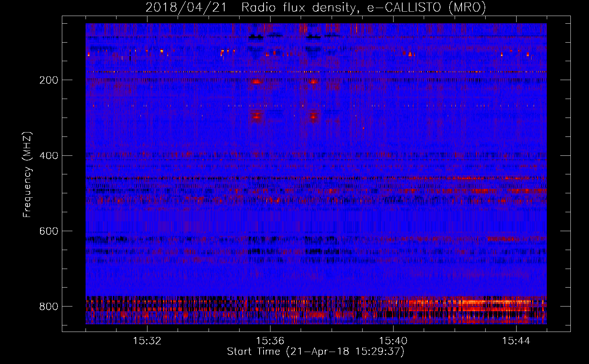
Task: Click the plot title '2018/04/21 Radio flux density, e-CALLISTO (MRO)'
Action: 316,8
